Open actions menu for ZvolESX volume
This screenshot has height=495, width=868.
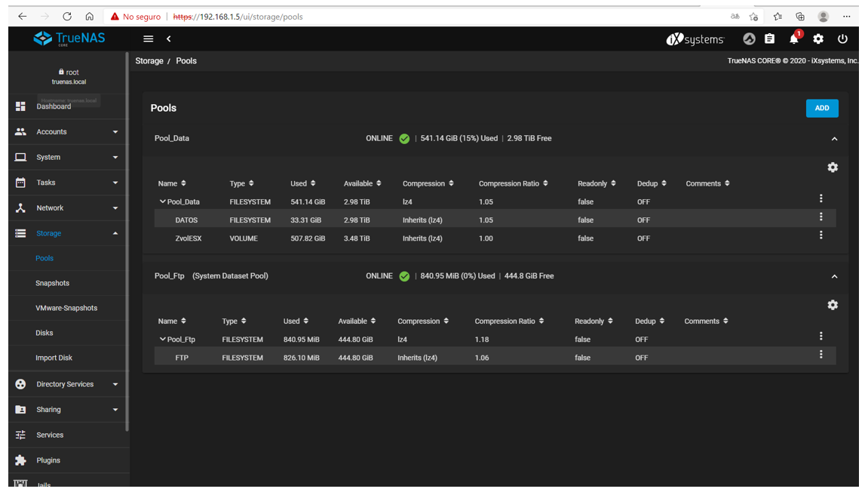tap(821, 235)
